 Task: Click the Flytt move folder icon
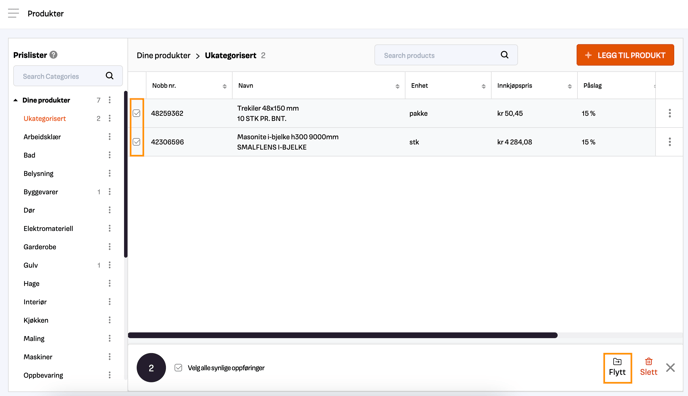tap(617, 362)
